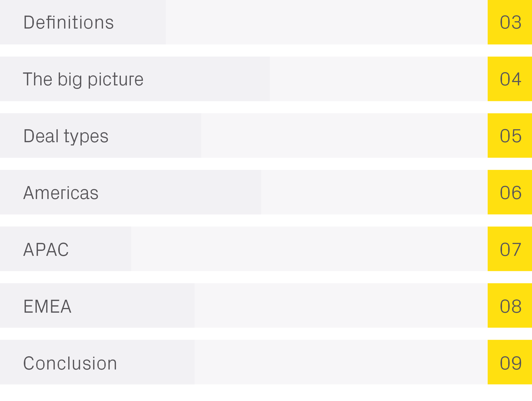532x401 pixels.
Task: Click the pale bar right of Deal types
Action: [x=344, y=136]
